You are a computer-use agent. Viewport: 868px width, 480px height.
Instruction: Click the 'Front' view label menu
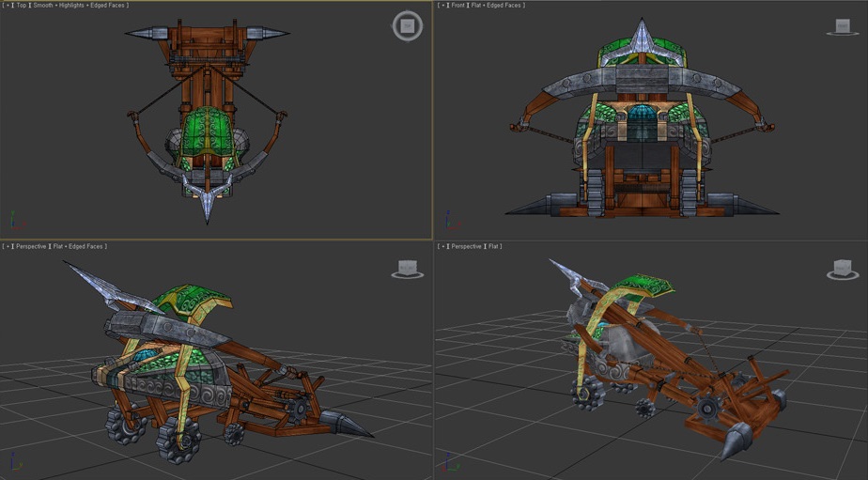pyautogui.click(x=458, y=5)
